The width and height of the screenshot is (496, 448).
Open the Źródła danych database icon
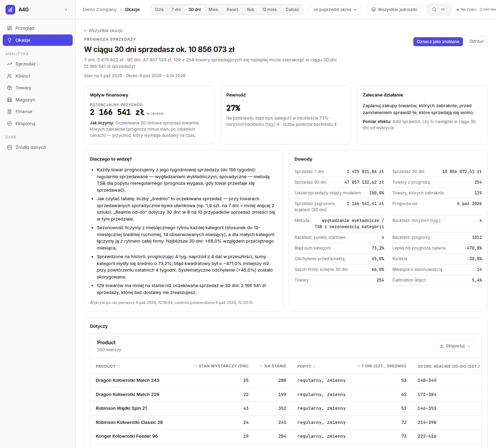(10, 147)
